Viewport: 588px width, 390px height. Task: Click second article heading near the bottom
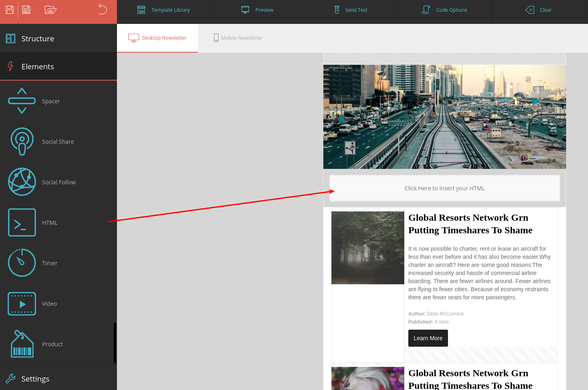pyautogui.click(x=470, y=379)
